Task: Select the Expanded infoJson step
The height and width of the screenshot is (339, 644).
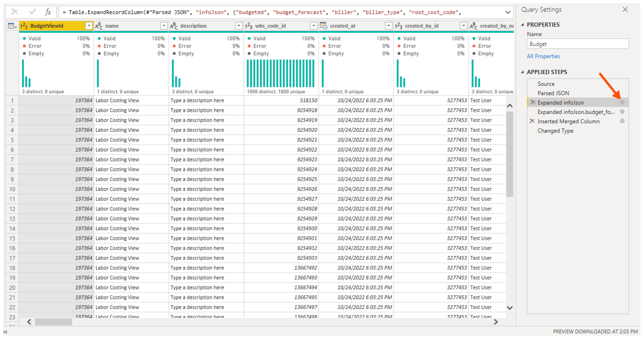Action: (560, 103)
